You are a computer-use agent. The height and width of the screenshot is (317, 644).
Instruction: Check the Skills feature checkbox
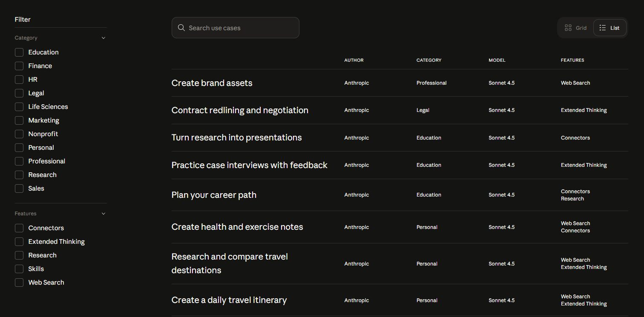(19, 269)
